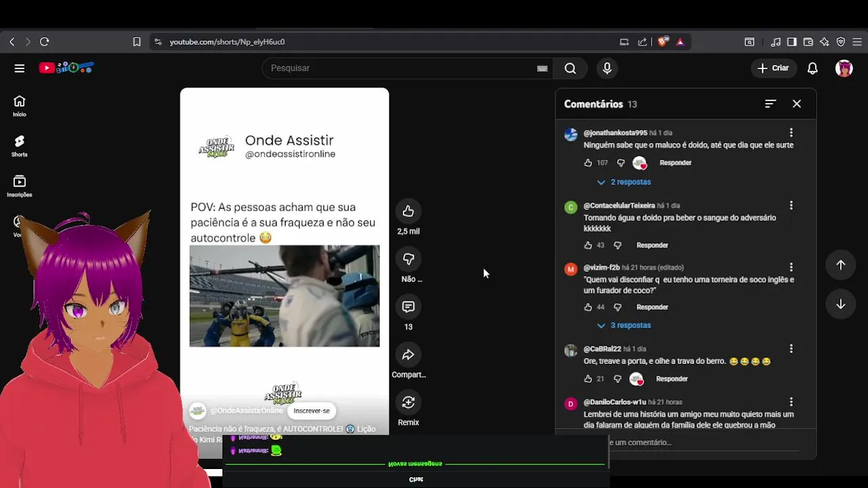This screenshot has height=488, width=868.
Task: Open account avatar menu
Action: (844, 68)
